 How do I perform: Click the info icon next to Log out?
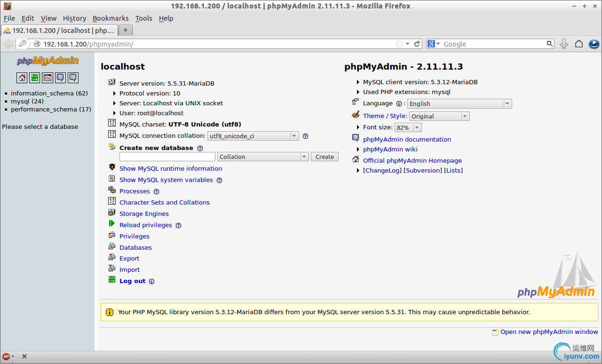(x=151, y=282)
